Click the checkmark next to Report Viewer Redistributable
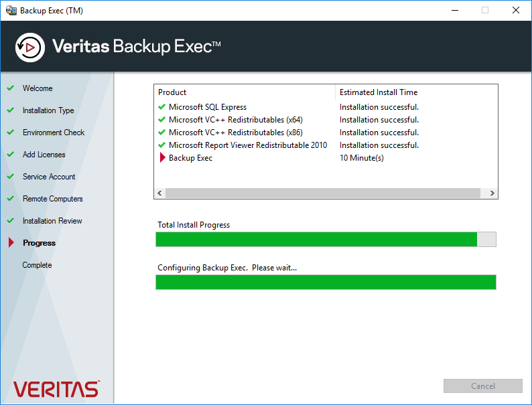The width and height of the screenshot is (532, 405). pos(162,145)
